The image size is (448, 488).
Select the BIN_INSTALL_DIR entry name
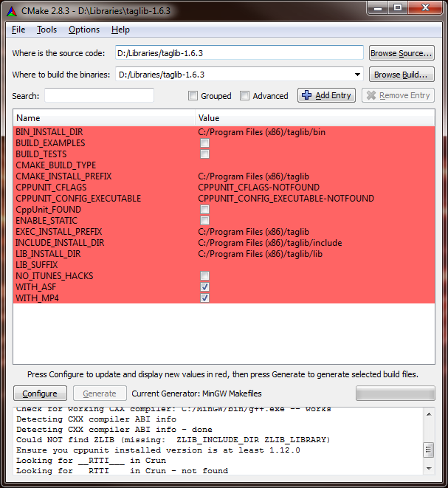[49, 132]
